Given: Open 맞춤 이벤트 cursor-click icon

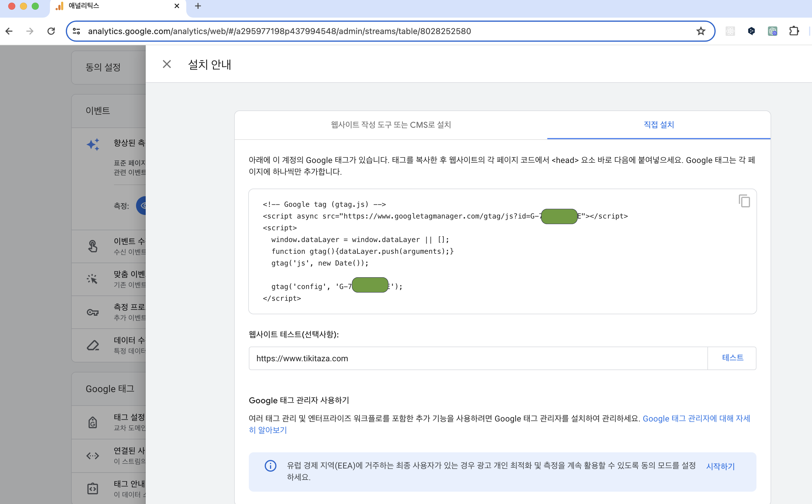Looking at the screenshot, I should click(92, 279).
